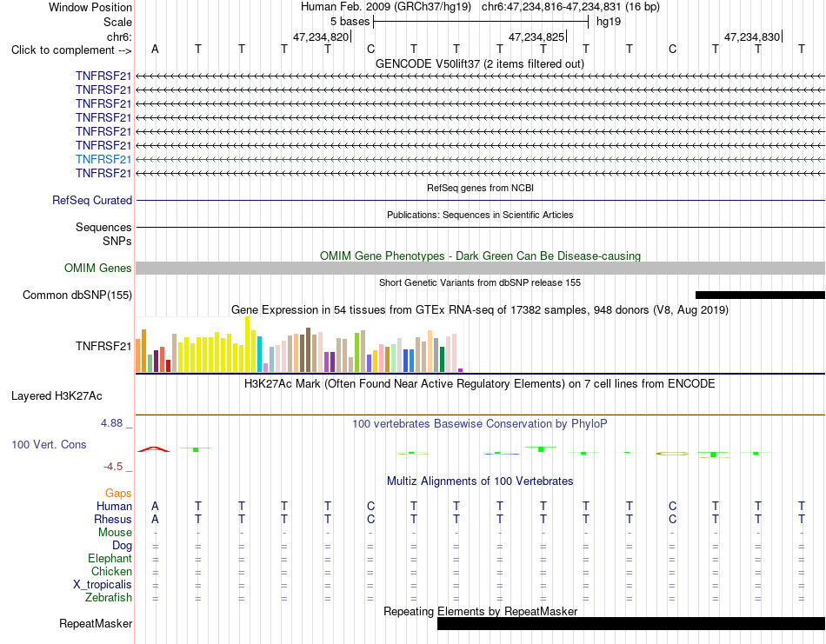Click the GENCODE V50lift37 track title
Image resolution: width=826 pixels, height=644 pixels.
pos(480,63)
